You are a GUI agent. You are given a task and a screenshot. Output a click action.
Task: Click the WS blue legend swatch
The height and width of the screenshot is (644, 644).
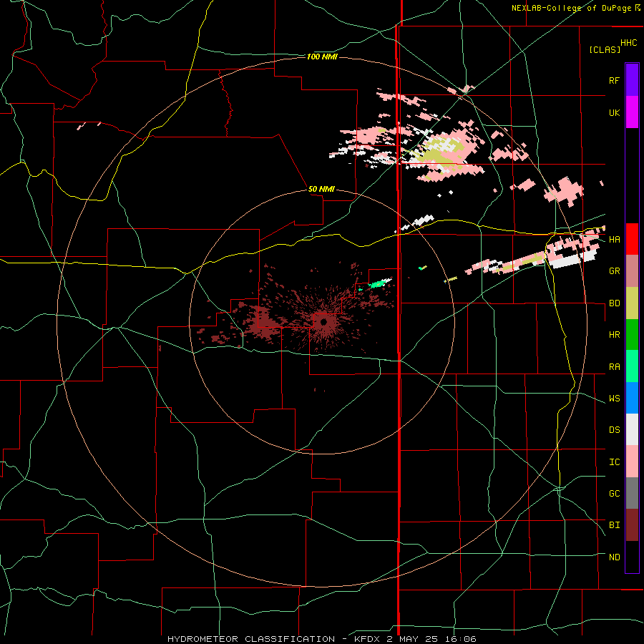[632, 398]
